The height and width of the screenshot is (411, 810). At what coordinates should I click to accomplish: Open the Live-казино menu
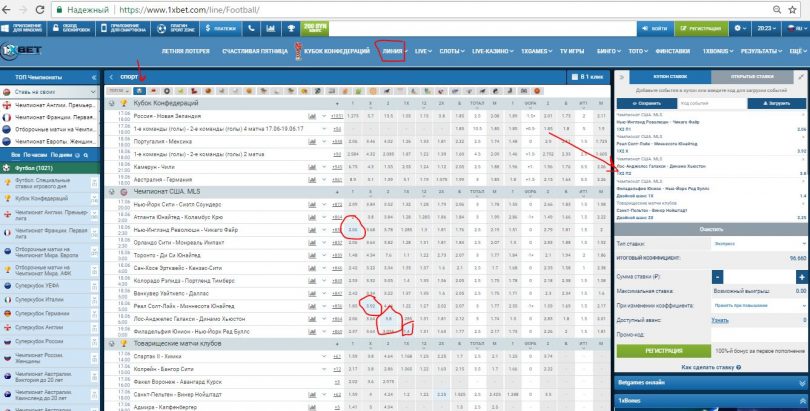(x=492, y=51)
